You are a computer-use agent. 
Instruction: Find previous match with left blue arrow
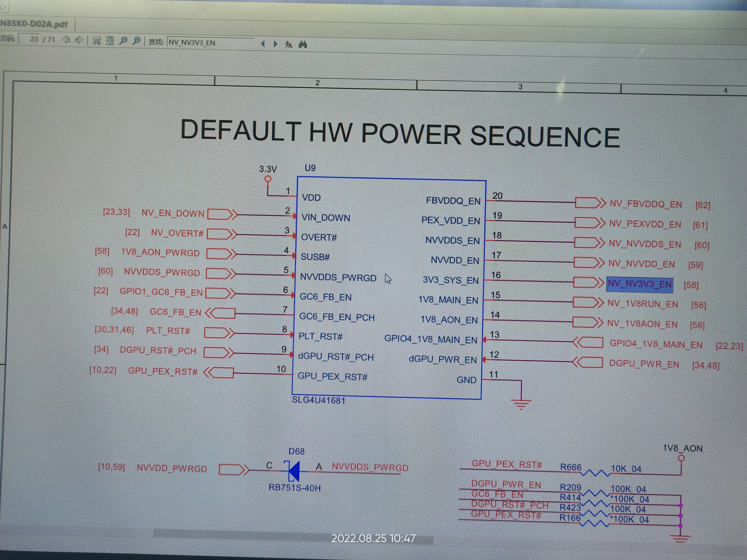(263, 43)
